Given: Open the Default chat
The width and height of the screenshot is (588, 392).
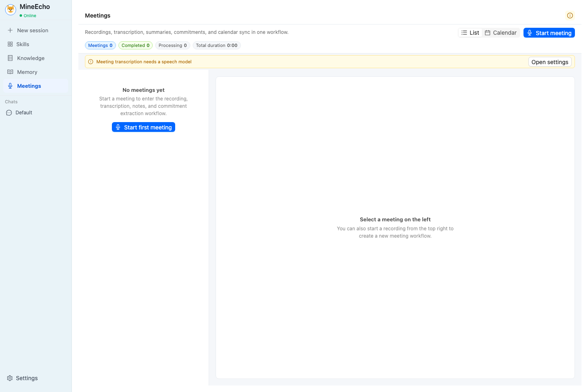Looking at the screenshot, I should (x=36, y=113).
